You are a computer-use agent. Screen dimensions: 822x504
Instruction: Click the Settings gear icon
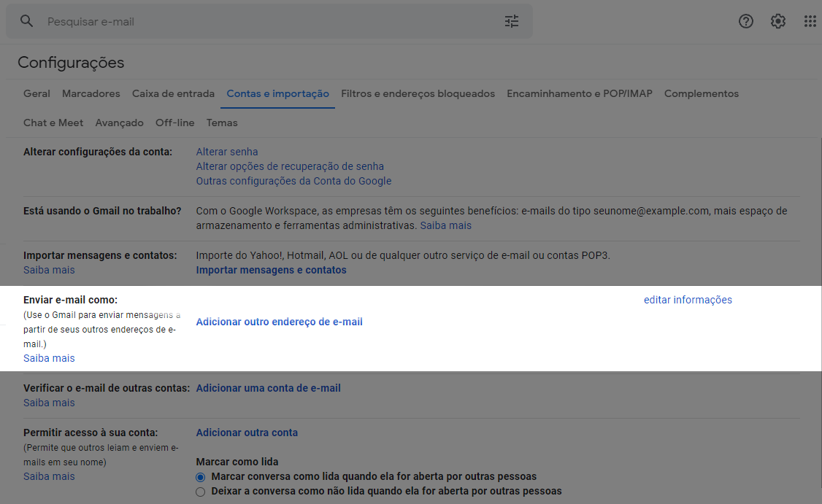coord(778,21)
